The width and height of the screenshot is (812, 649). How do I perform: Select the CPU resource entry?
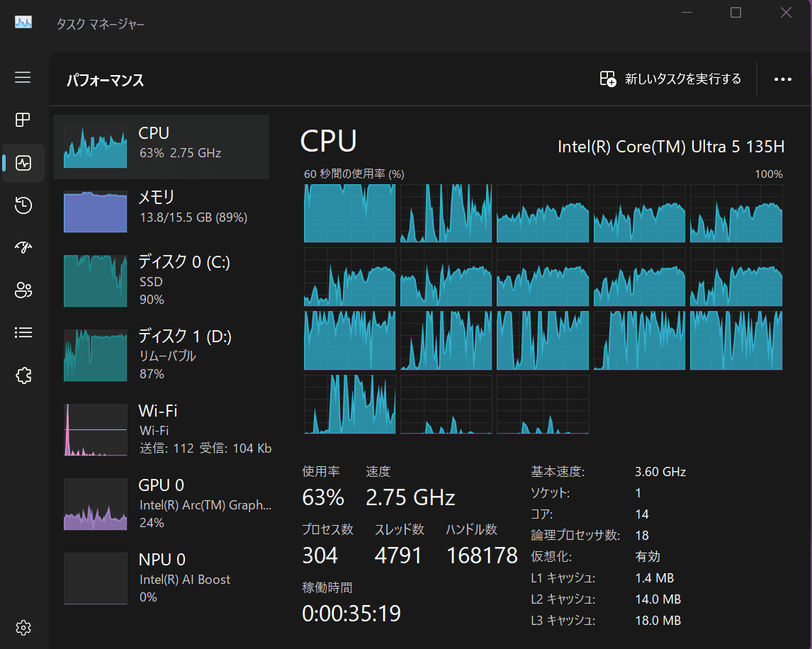[x=161, y=147]
